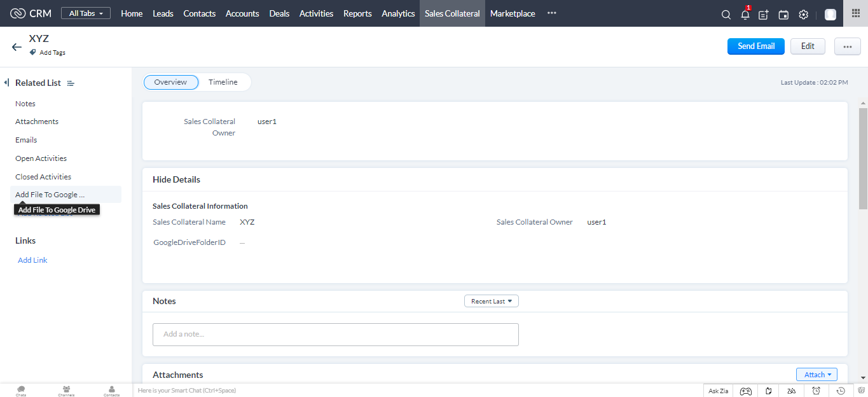The height and width of the screenshot is (397, 868).
Task: Click the quick create plus icon
Action: click(x=764, y=15)
